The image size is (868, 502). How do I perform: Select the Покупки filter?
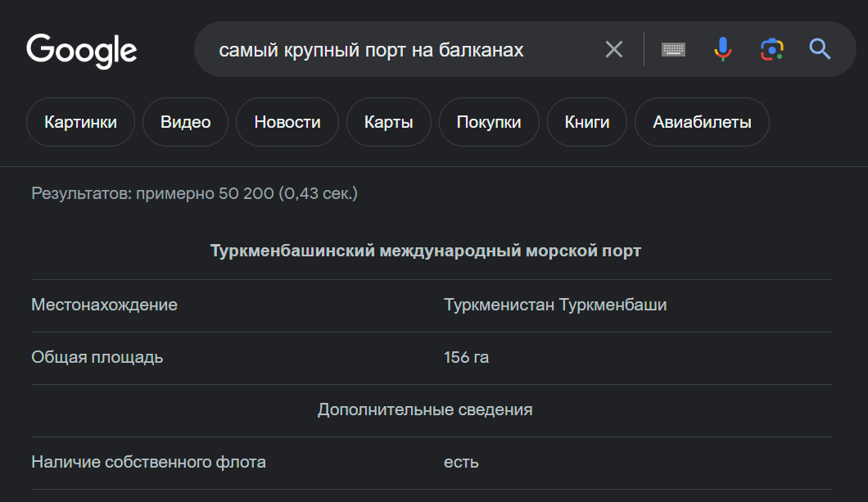488,122
